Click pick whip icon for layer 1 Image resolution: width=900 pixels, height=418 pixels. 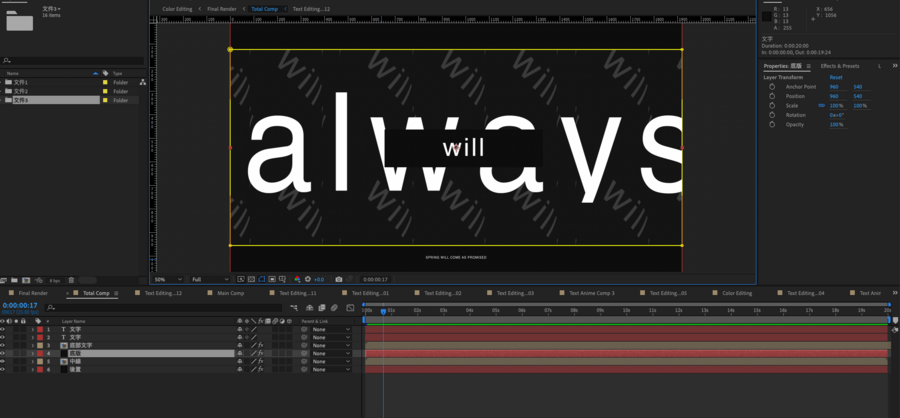coord(304,330)
